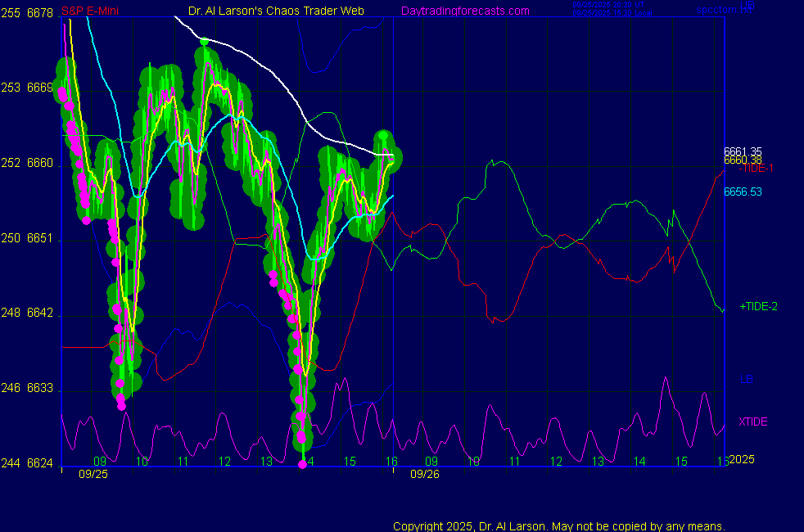Click the cyan 6656.53 price value
Image resolution: width=804 pixels, height=532 pixels.
pos(742,192)
